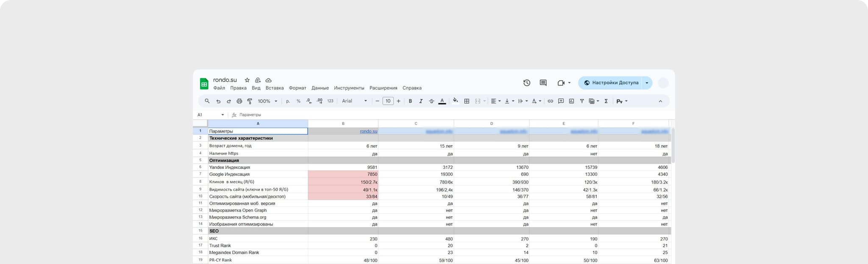This screenshot has height=264, width=868.
Task: Open the Данные menu
Action: coord(320,88)
